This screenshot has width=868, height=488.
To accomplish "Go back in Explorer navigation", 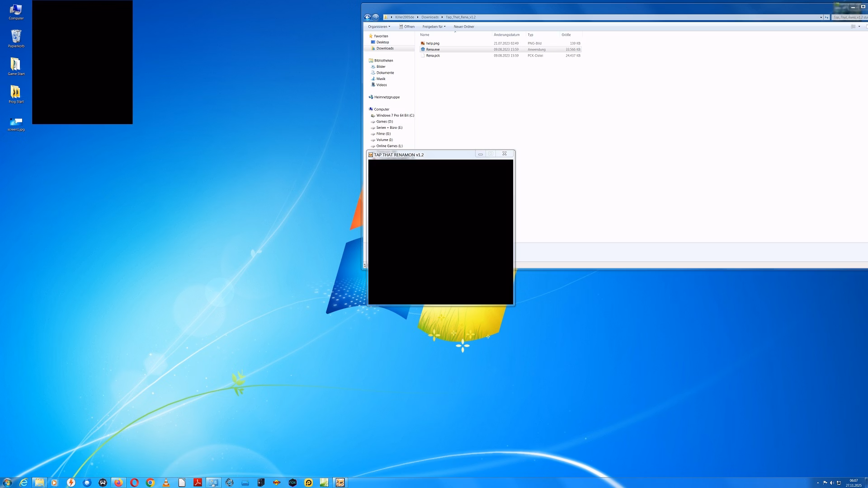I will (x=367, y=17).
